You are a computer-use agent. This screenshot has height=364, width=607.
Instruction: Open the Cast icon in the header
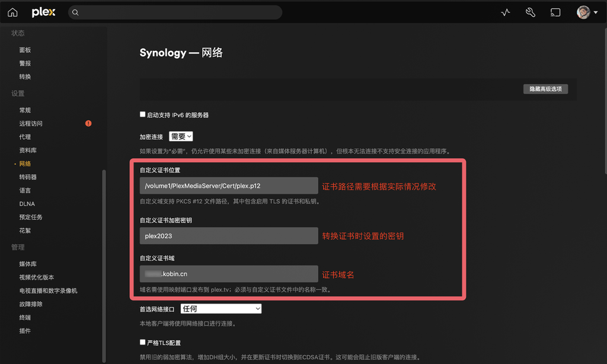click(555, 12)
